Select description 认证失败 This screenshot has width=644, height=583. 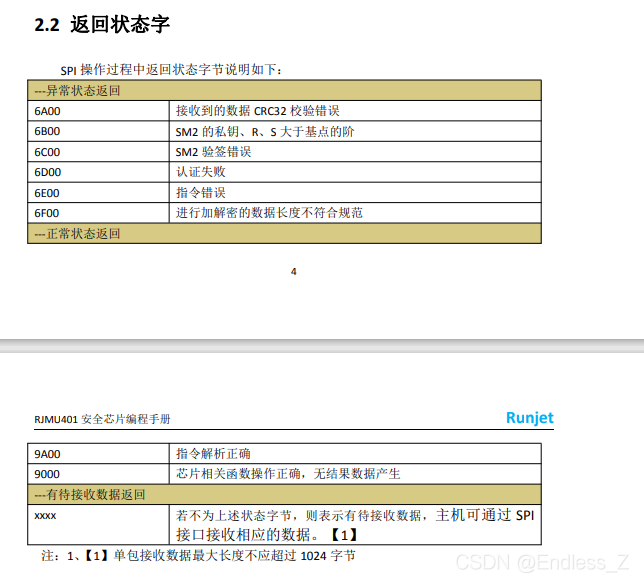pos(201,172)
